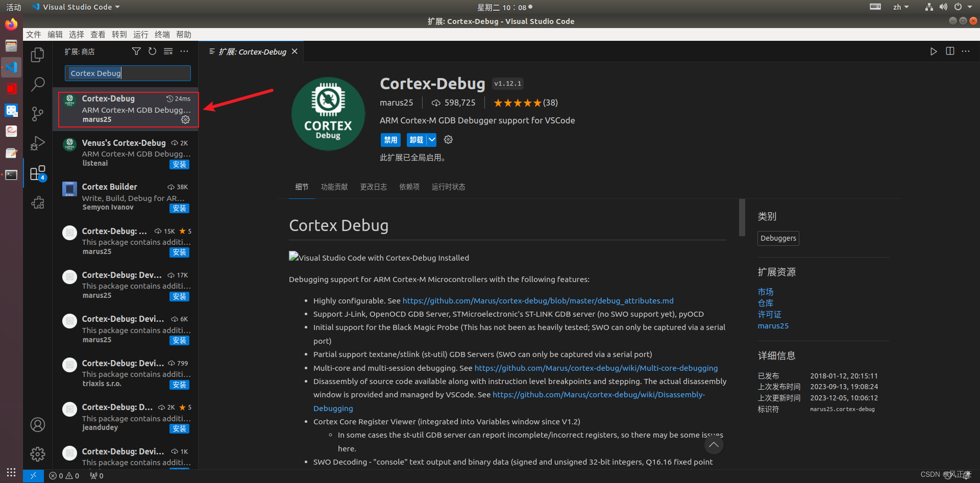
Task: Click inside the Cortex Debug search field
Action: (127, 73)
